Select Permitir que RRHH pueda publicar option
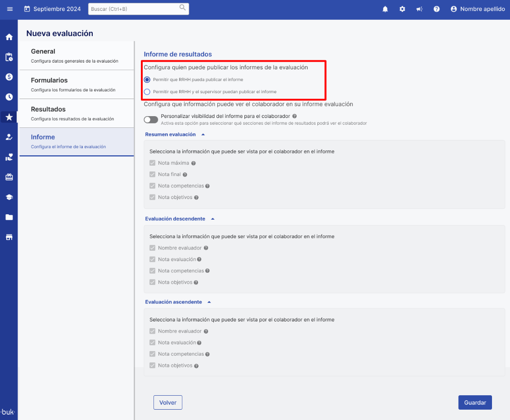The width and height of the screenshot is (510, 420). tap(147, 80)
